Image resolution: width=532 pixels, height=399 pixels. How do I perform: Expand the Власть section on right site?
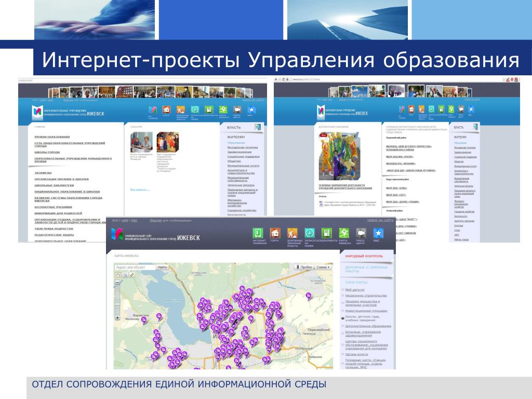pyautogui.click(x=459, y=127)
